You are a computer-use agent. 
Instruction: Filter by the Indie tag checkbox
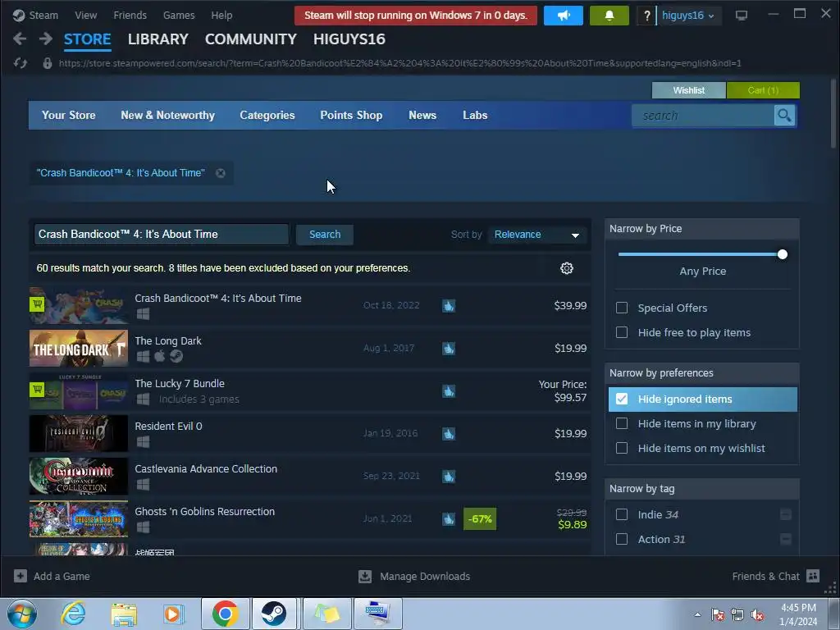622,515
